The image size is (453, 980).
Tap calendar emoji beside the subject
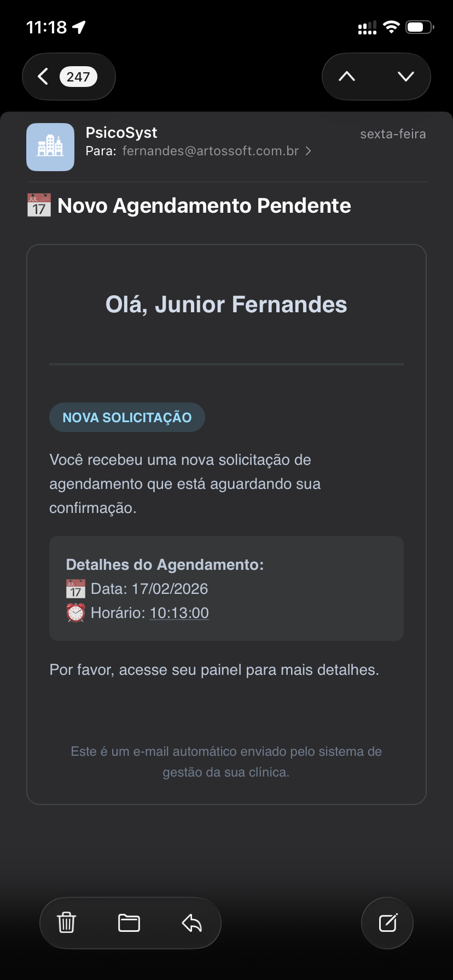click(39, 206)
